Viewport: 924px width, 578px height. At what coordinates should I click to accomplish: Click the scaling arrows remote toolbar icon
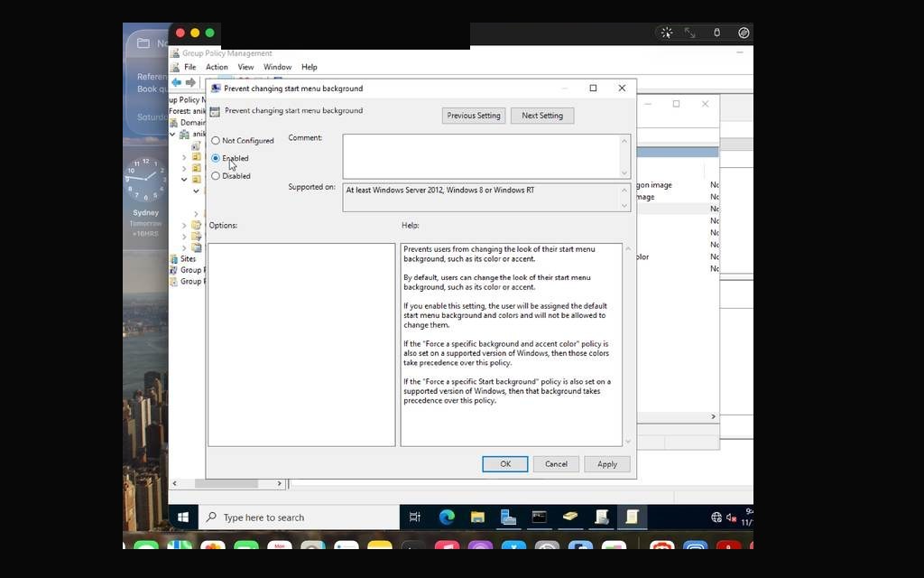pyautogui.click(x=690, y=33)
